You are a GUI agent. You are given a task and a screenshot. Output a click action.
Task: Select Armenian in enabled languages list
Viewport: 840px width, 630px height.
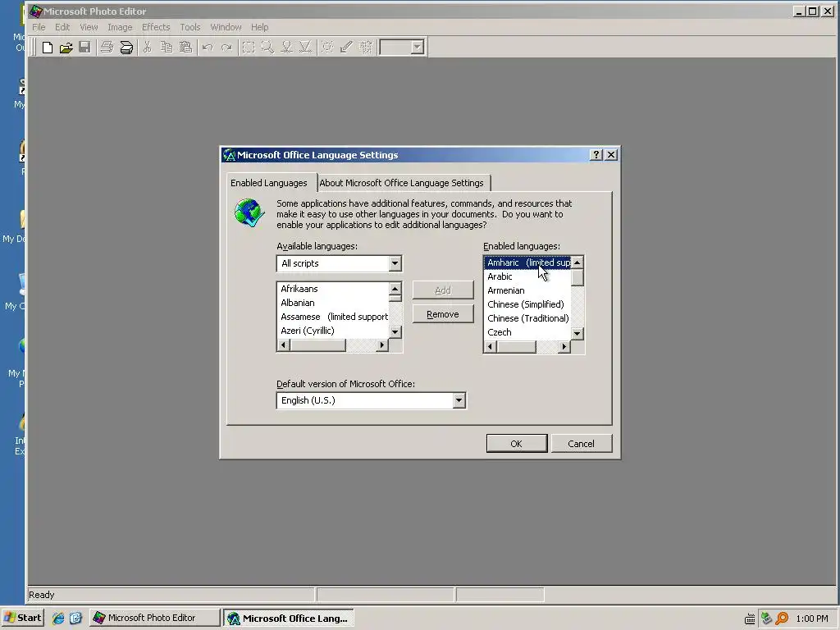pos(527,290)
